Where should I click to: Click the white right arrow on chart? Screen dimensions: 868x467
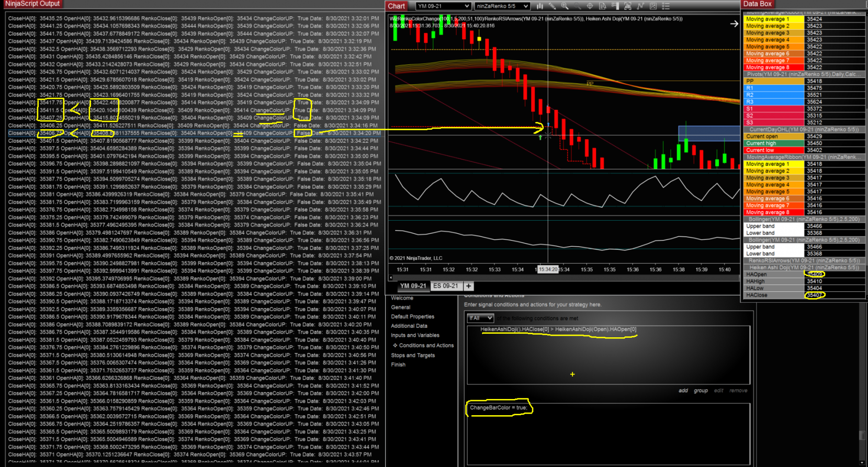pos(734,24)
